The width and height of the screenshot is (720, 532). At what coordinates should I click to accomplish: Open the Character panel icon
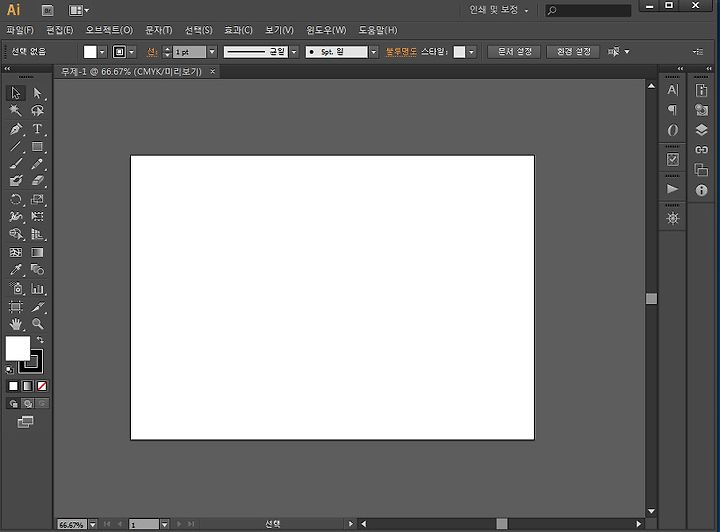(x=673, y=90)
